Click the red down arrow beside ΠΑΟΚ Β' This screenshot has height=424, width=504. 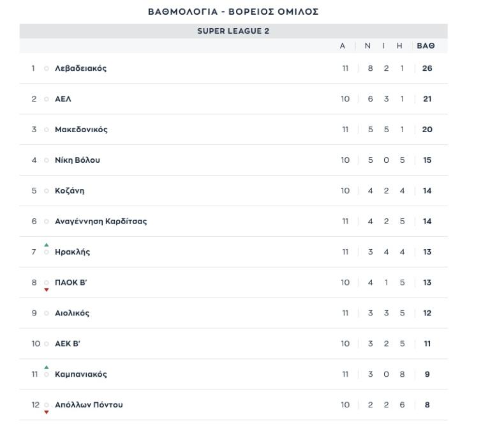click(x=47, y=290)
